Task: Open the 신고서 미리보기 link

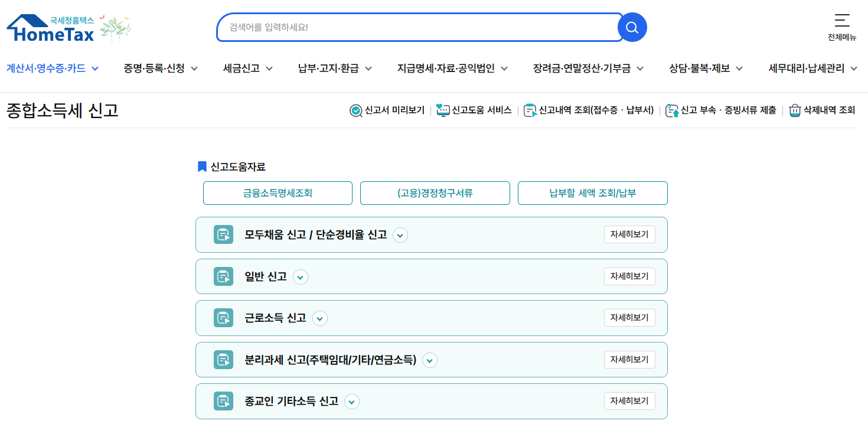Action: pyautogui.click(x=394, y=110)
